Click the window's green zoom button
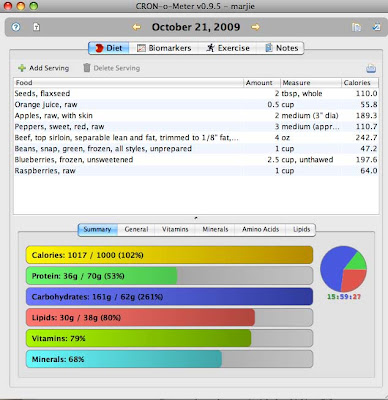The width and height of the screenshot is (388, 400). [33, 6]
